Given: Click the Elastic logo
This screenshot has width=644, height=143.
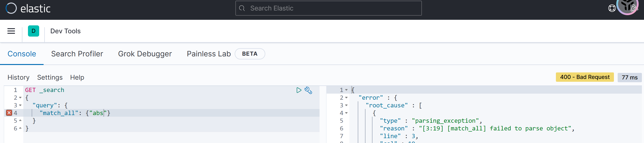Looking at the screenshot, I should tap(28, 8).
